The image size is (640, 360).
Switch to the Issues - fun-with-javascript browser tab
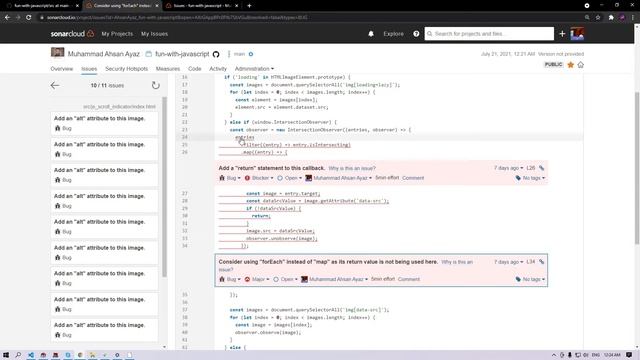click(x=202, y=6)
